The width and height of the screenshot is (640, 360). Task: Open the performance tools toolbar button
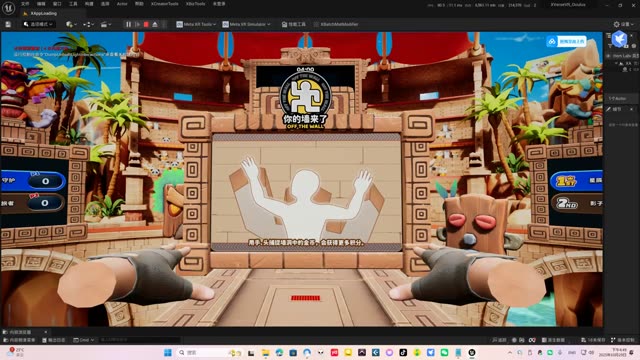pos(294,24)
